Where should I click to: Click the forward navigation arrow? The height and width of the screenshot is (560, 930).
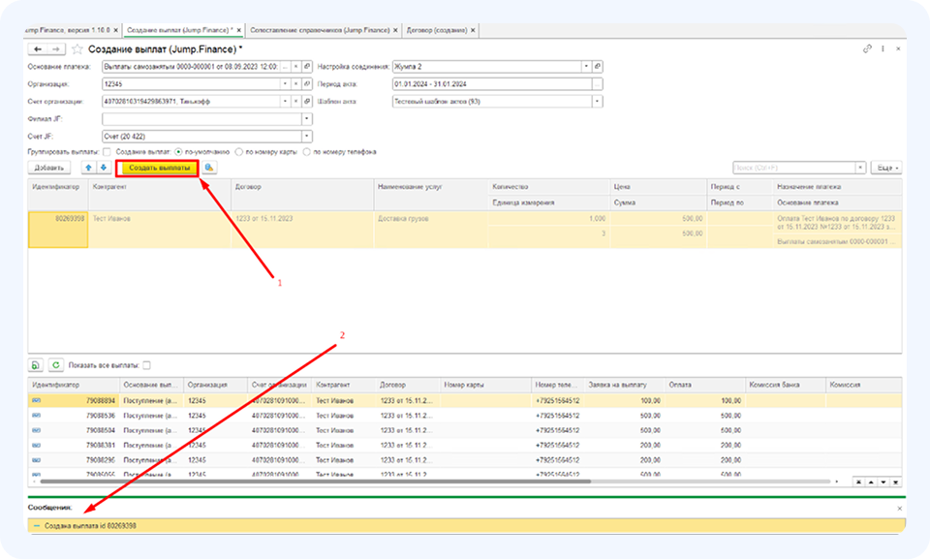click(x=57, y=48)
